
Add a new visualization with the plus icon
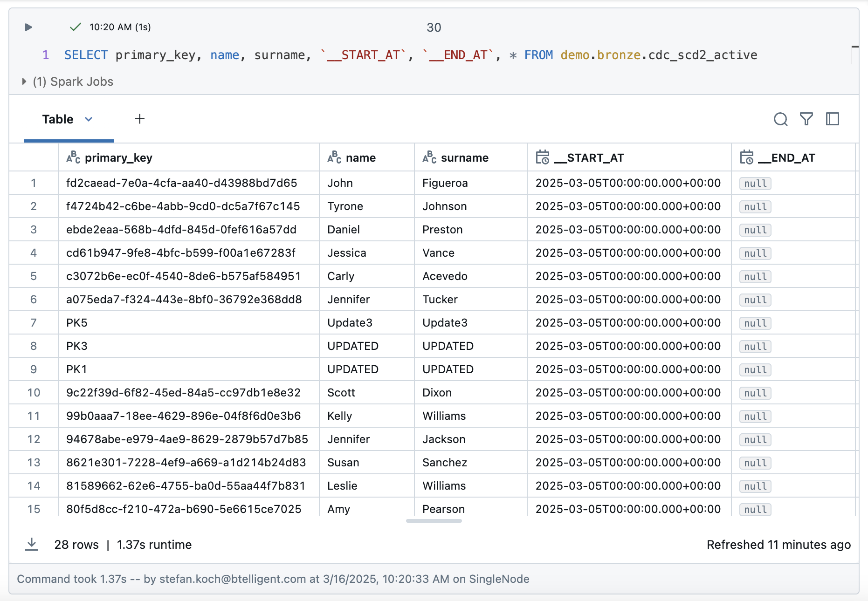tap(140, 119)
